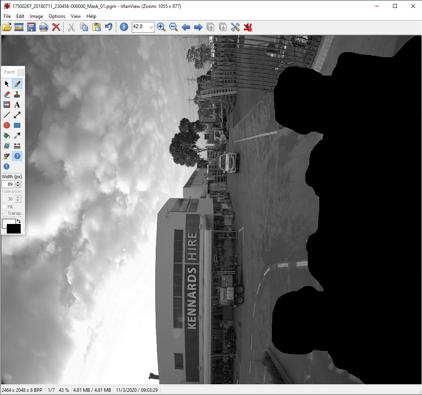The width and height of the screenshot is (422, 395).
Task: Click the Zoom in magnifier icon
Action: (161, 27)
